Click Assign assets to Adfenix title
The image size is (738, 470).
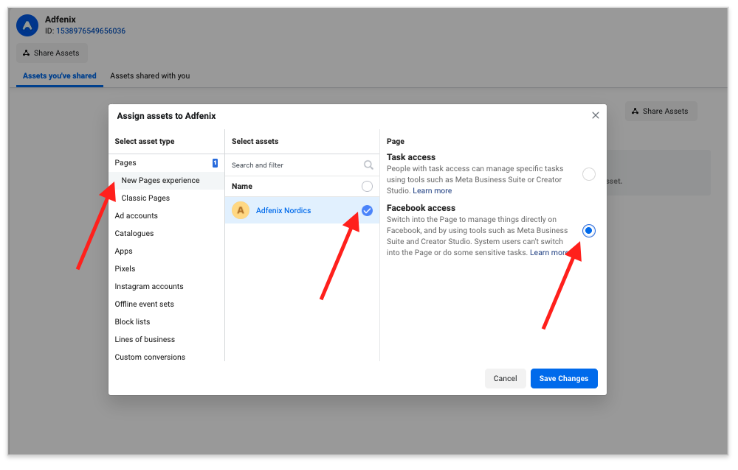pyautogui.click(x=166, y=116)
